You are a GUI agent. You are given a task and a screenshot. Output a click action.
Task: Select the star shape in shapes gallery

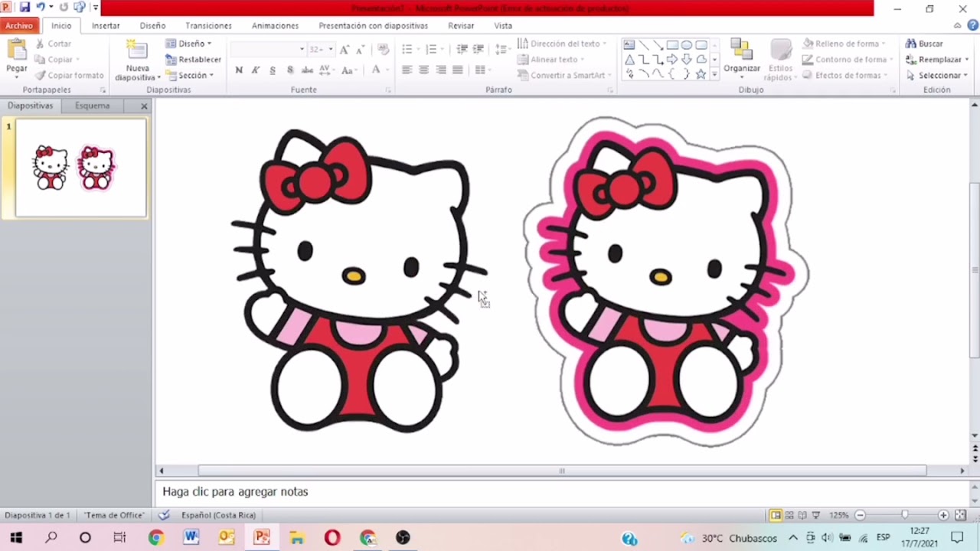[x=701, y=74]
